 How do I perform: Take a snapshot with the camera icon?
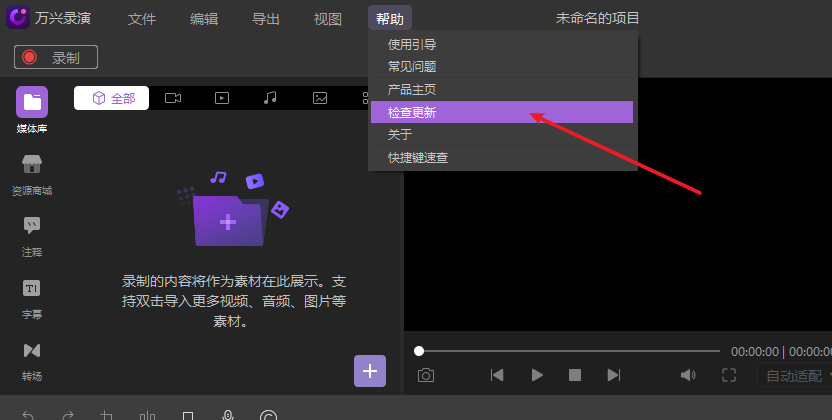(426, 375)
